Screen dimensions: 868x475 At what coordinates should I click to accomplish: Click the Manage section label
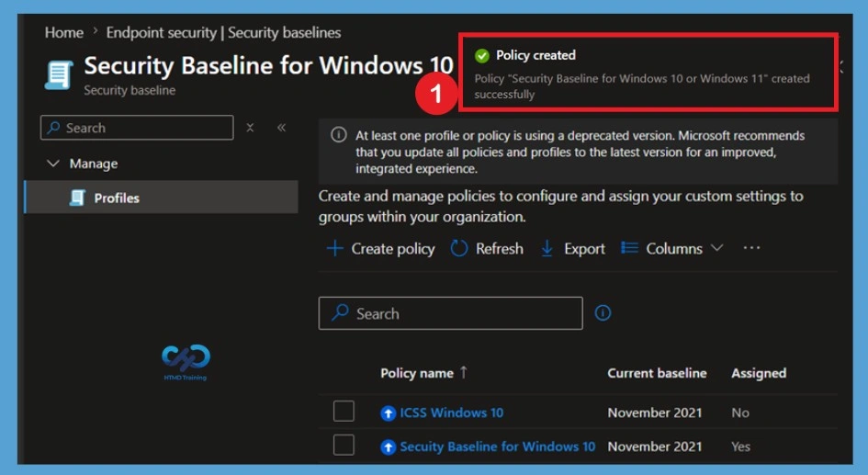coord(94,164)
